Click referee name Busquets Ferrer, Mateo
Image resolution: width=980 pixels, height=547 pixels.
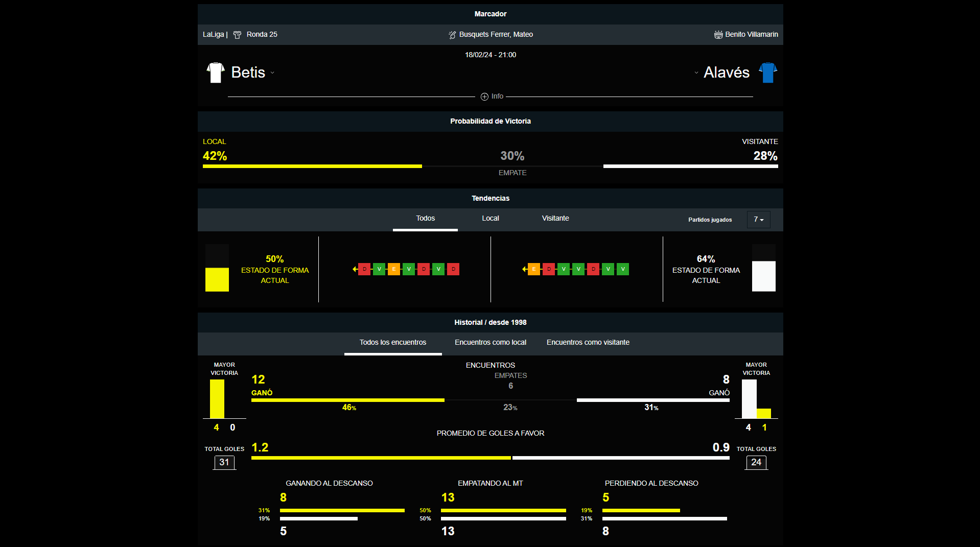[x=496, y=35]
